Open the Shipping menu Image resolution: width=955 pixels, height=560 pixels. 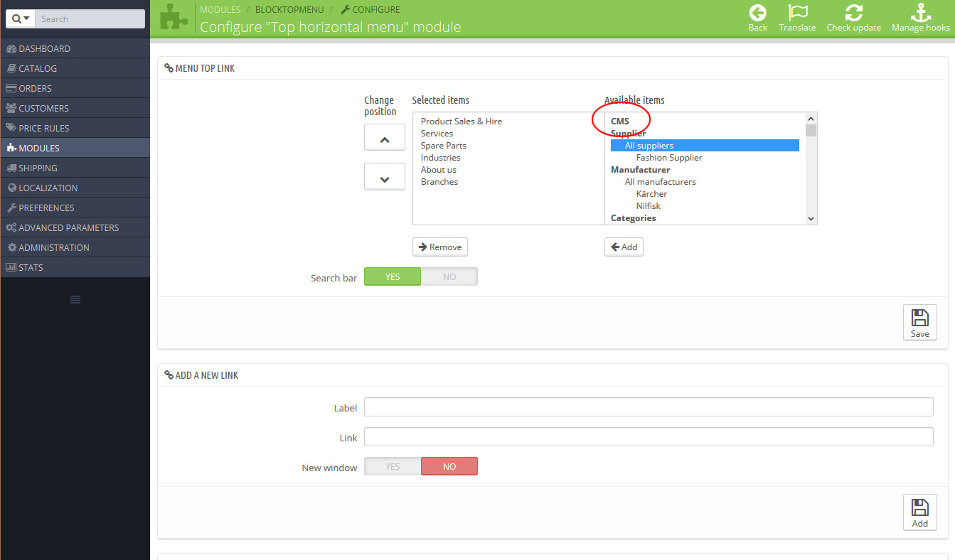(x=75, y=168)
